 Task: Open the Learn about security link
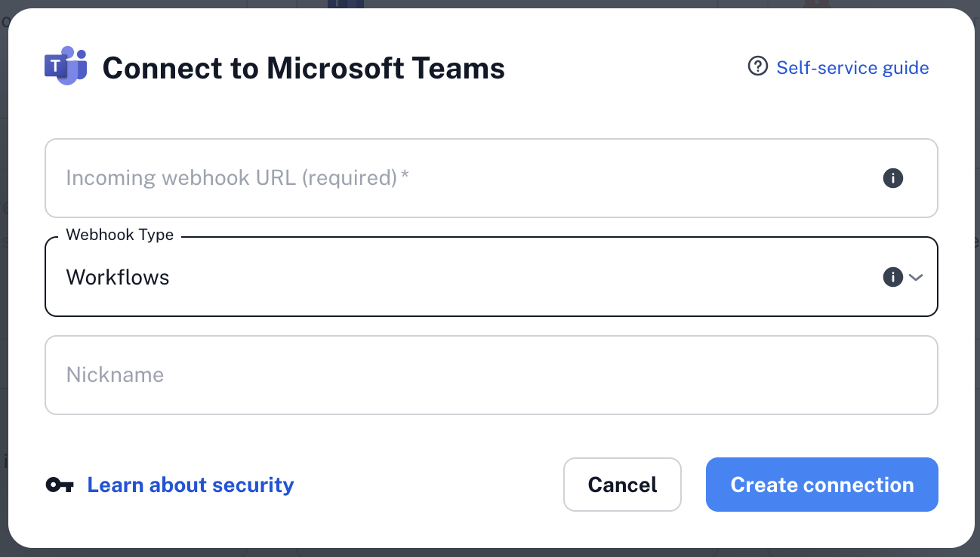190,485
